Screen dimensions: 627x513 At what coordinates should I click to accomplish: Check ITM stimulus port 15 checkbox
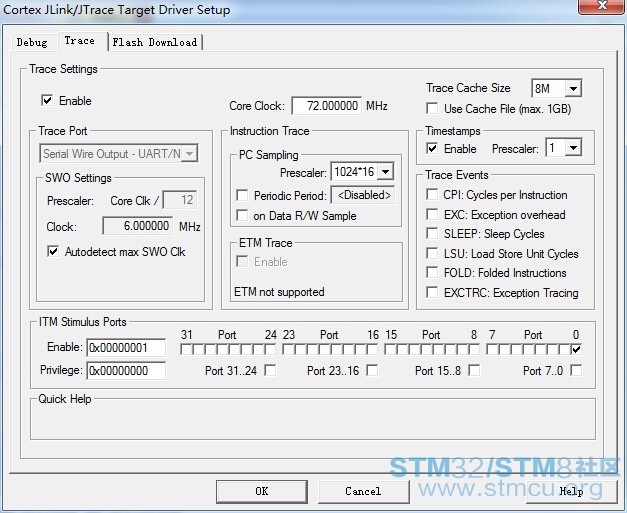click(390, 349)
